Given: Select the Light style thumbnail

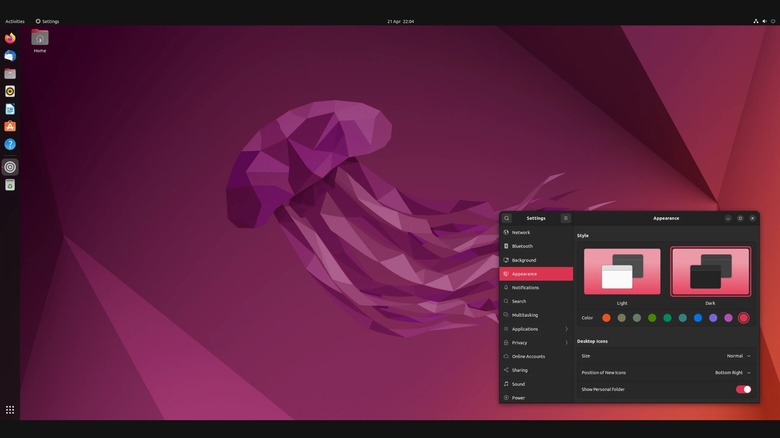Looking at the screenshot, I should tap(622, 271).
